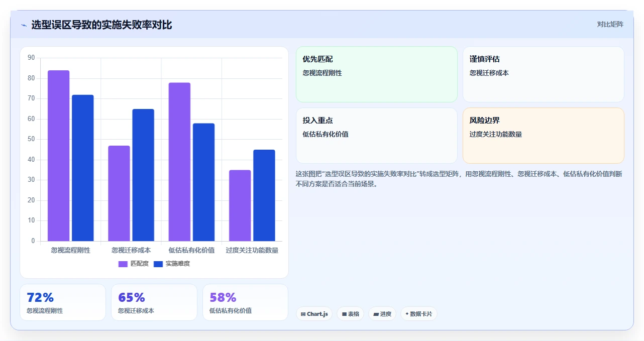644x341 pixels.
Task: Toggle the 匹配度 legend purple swatch
Action: coord(123,264)
